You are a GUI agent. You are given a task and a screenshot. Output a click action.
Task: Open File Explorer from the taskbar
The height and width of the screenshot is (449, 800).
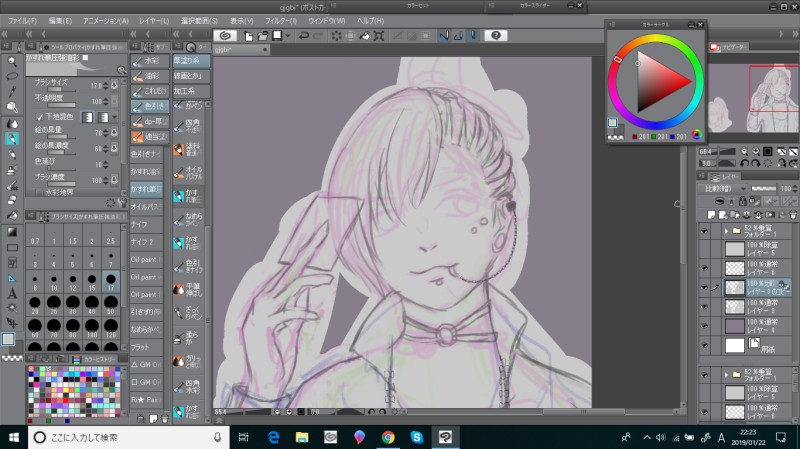302,437
